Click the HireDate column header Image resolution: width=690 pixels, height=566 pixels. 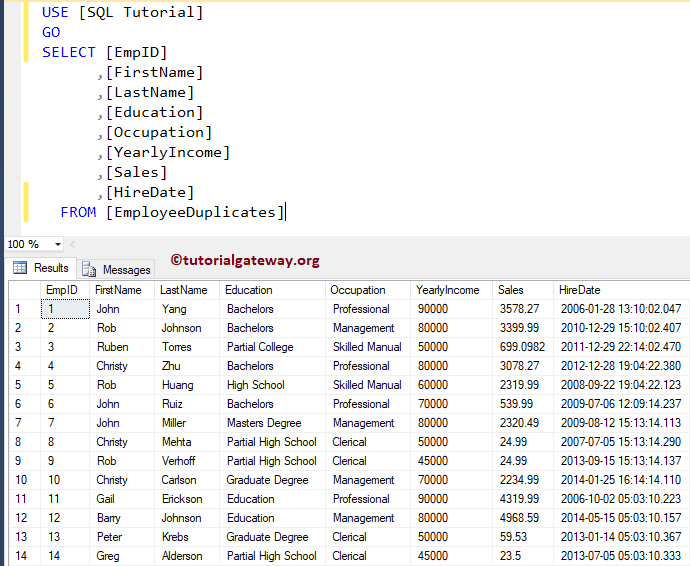(x=621, y=290)
